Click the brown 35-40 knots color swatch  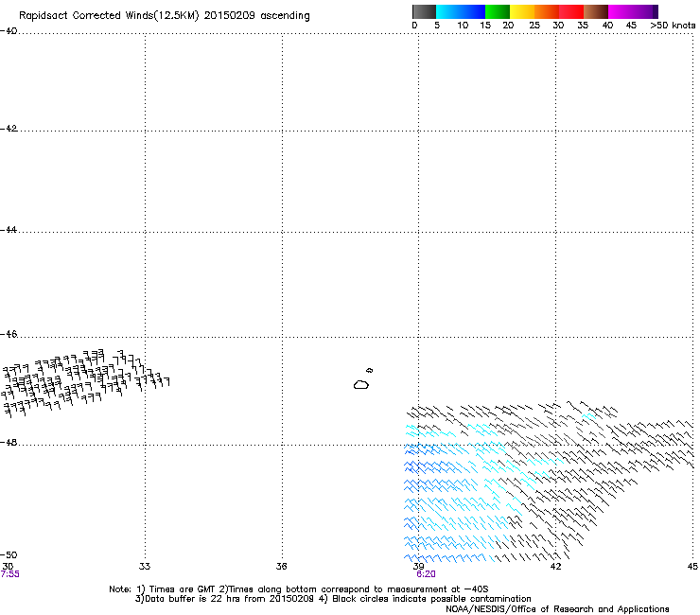coord(596,11)
